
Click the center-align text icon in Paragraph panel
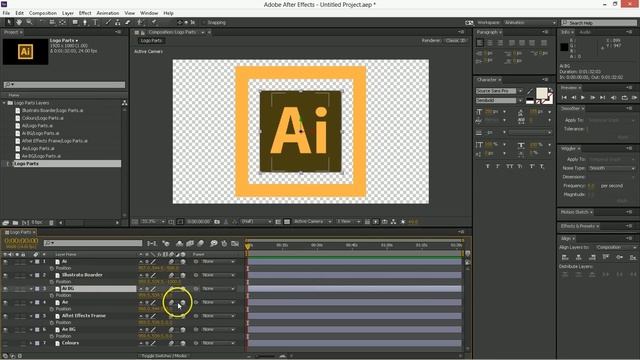490,42
